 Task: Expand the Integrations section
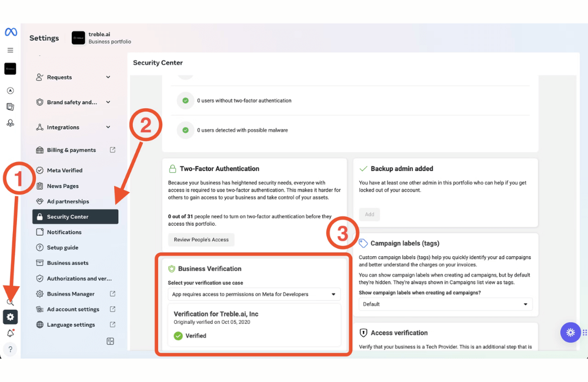tap(108, 128)
